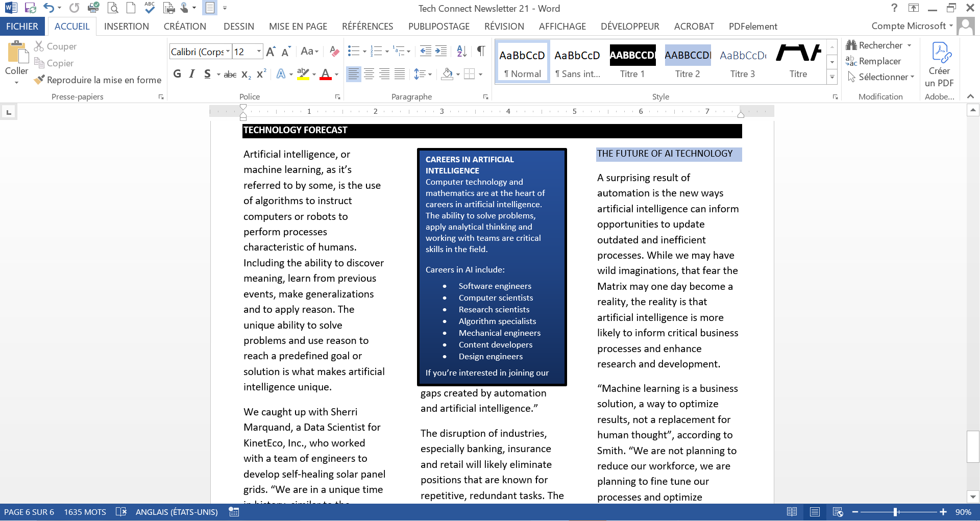Switch to the MISE EN PAGE tab

coord(298,27)
